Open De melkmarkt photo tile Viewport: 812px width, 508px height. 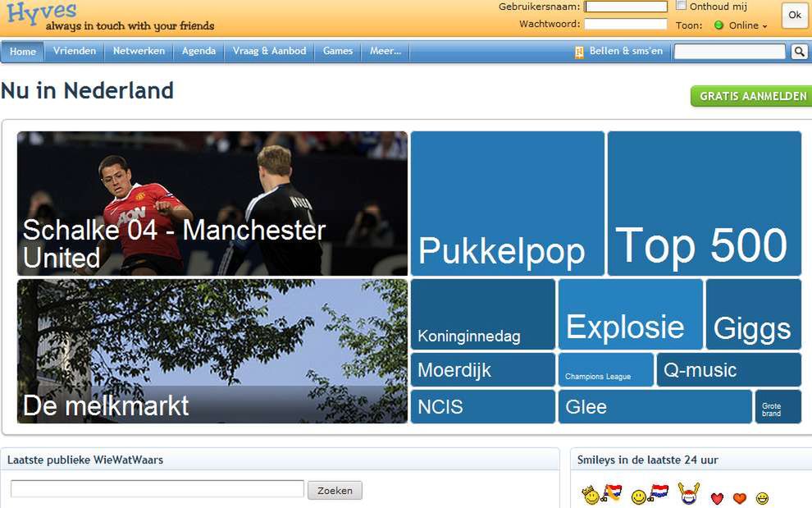(212, 351)
